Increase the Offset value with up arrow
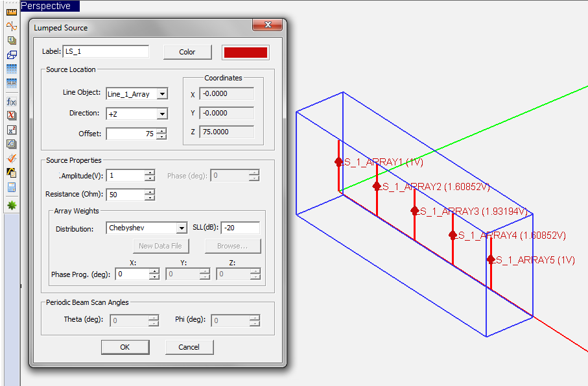Image resolution: width=588 pixels, height=386 pixels. [161, 130]
